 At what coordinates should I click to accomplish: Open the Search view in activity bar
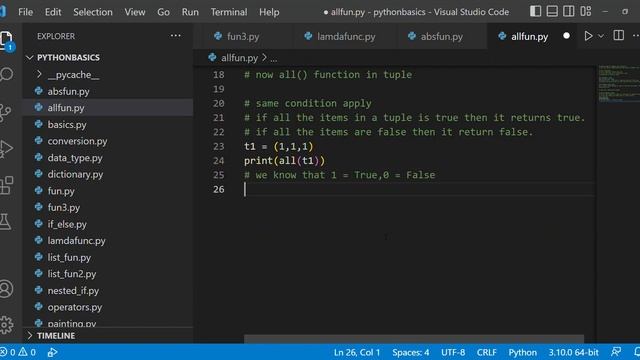click(x=6, y=74)
